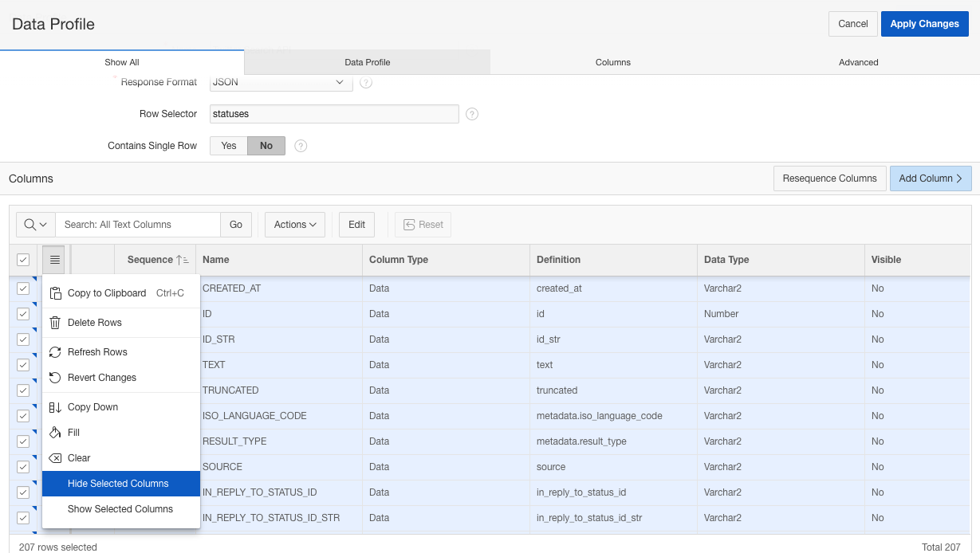Click the Revert Changes icon
This screenshot has width=980, height=553.
coord(55,378)
